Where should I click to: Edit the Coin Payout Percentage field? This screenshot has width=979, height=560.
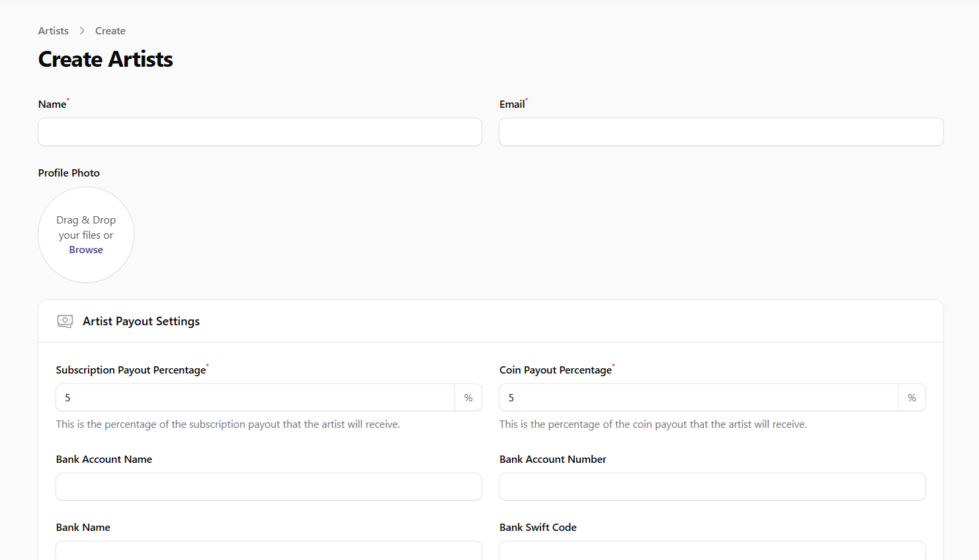click(x=698, y=398)
